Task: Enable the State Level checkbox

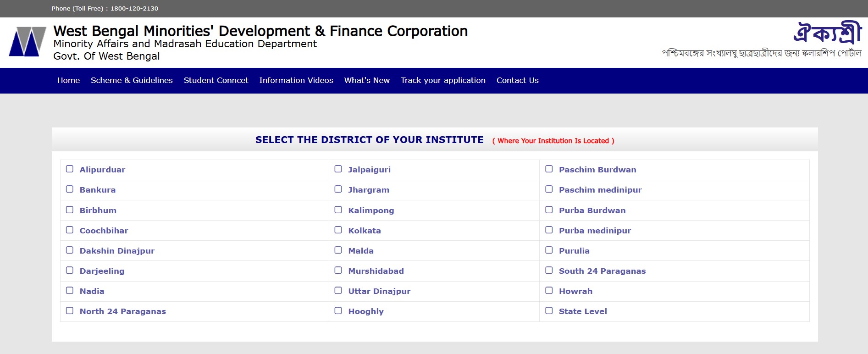Action: pos(549,310)
